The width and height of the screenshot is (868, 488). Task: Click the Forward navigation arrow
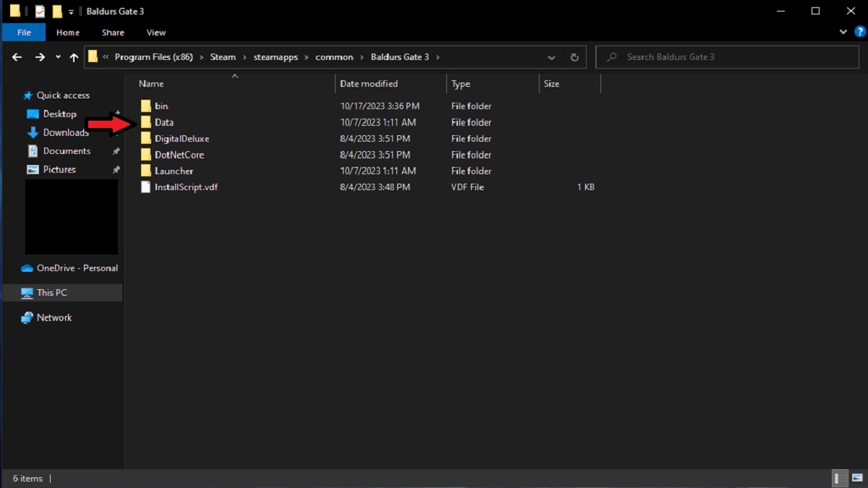tap(40, 57)
